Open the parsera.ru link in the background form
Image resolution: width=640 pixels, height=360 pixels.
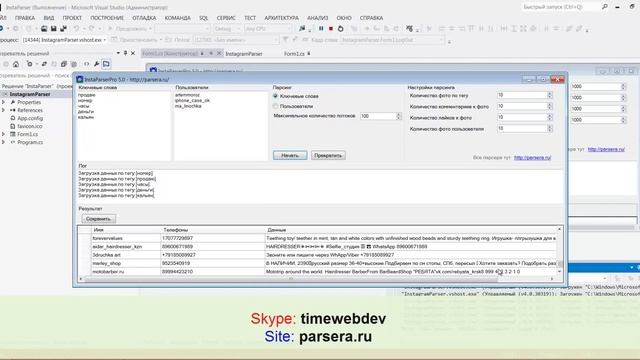pos(606,149)
